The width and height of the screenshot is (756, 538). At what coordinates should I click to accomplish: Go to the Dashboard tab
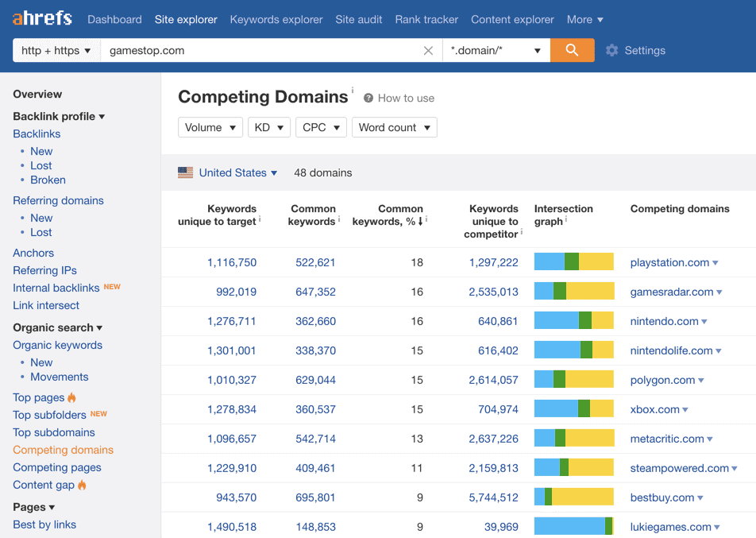114,19
